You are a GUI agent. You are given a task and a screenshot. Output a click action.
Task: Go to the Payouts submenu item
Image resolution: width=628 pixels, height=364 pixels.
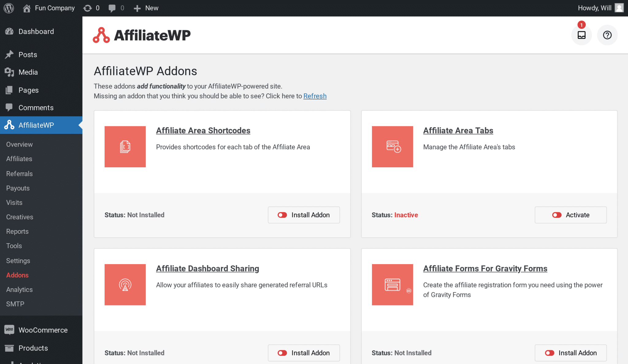tap(18, 188)
